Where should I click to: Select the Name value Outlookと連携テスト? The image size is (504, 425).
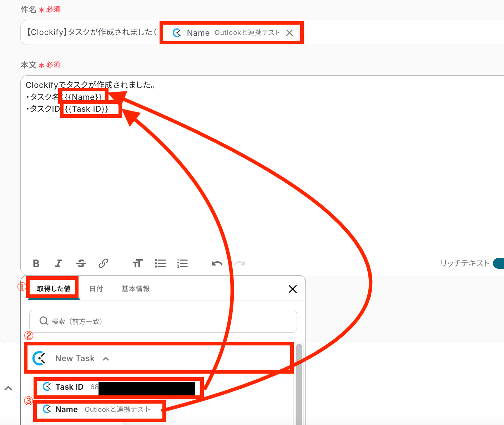pyautogui.click(x=99, y=410)
